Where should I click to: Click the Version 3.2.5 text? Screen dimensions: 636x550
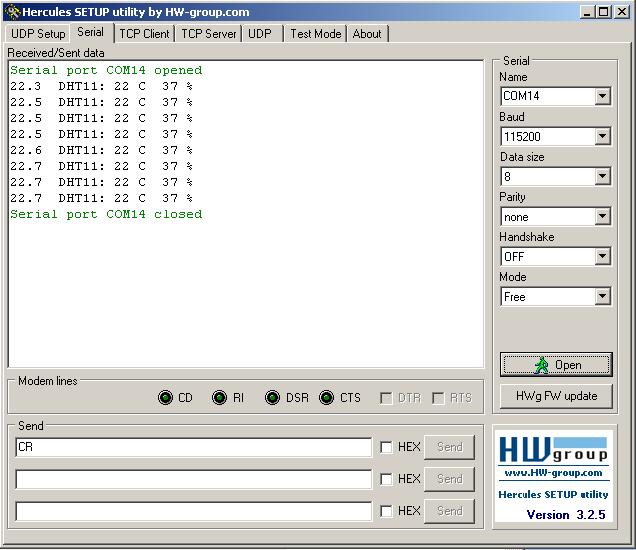pos(566,515)
